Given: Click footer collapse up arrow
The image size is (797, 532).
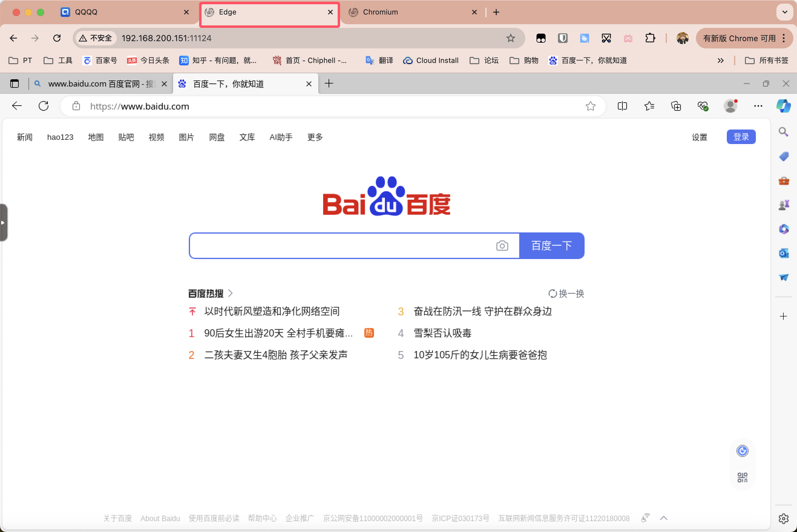Looking at the screenshot, I should click(664, 518).
